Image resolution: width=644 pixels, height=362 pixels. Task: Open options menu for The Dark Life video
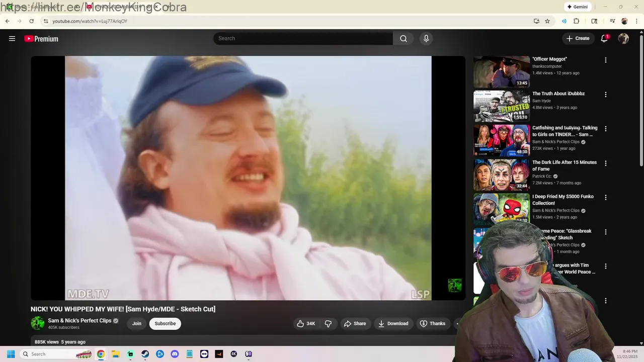click(x=606, y=163)
